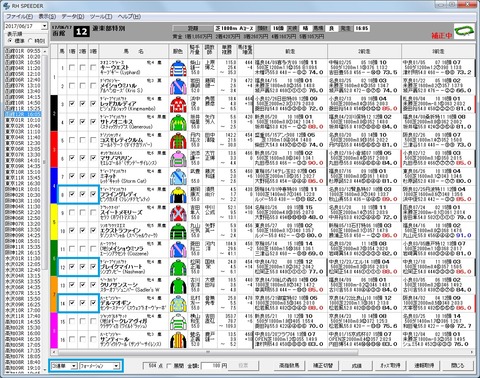Click the silk icon for キーウエスト
The image size is (480, 378).
pyautogui.click(x=178, y=68)
